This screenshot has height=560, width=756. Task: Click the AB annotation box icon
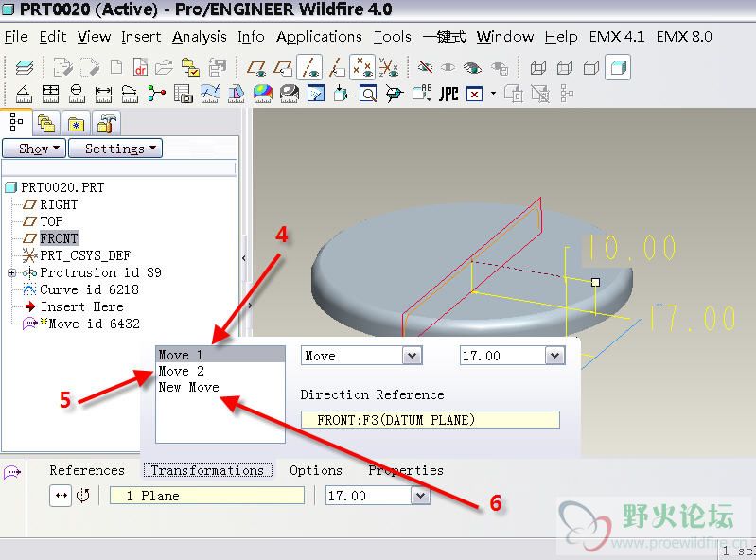tap(422, 93)
